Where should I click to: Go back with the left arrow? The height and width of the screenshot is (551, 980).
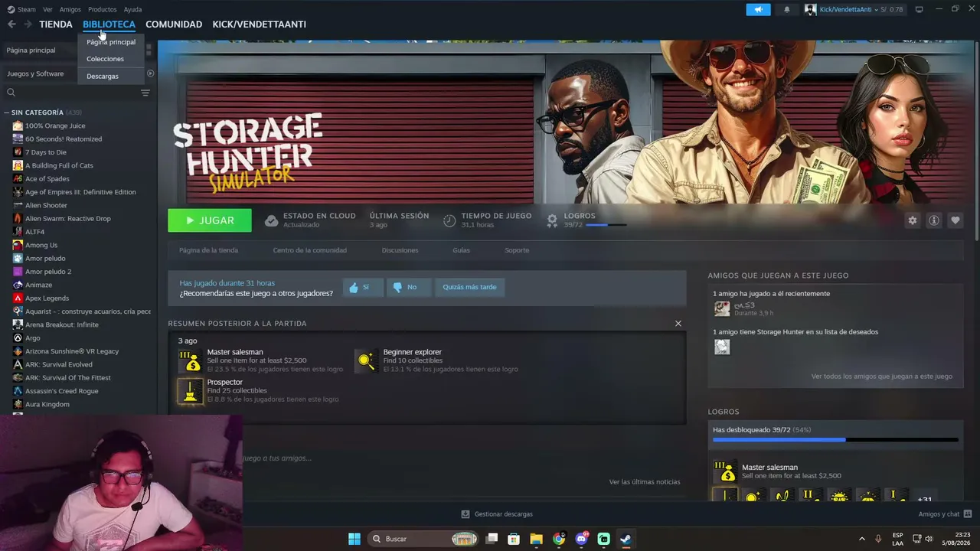(11, 24)
